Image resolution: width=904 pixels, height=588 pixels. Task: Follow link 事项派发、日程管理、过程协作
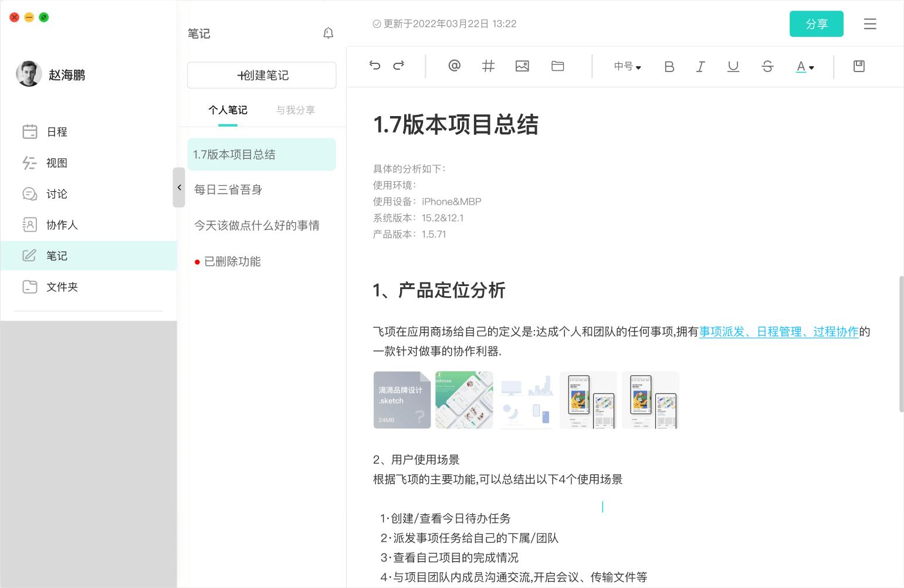(779, 332)
